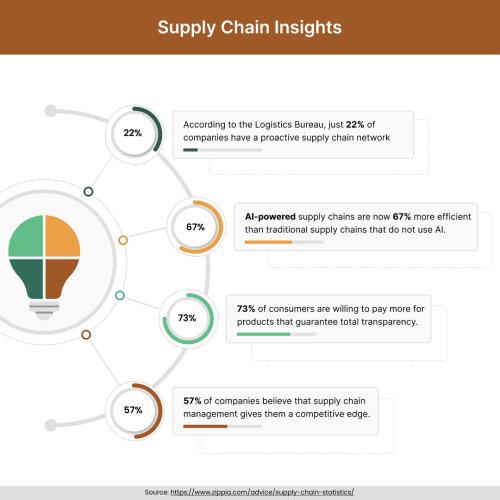500x500 pixels.
Task: Click the light bulb base below the quadrants
Action: click(x=44, y=310)
